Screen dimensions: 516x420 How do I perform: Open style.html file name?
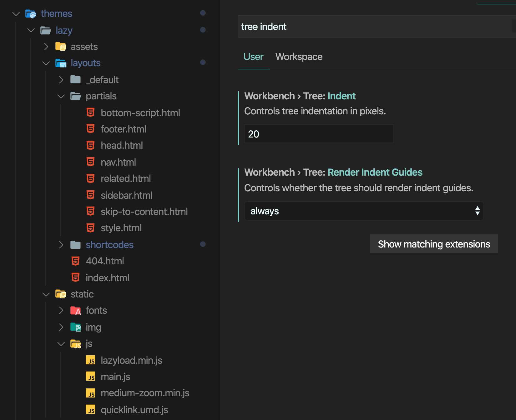[121, 228]
